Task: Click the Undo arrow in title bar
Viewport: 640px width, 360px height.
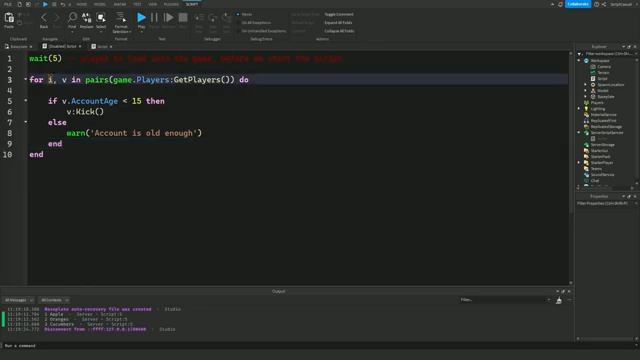Action: pyautogui.click(x=62, y=4)
